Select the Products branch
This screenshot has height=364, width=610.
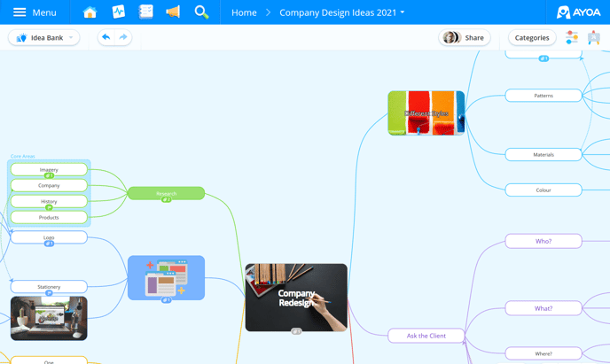point(49,217)
